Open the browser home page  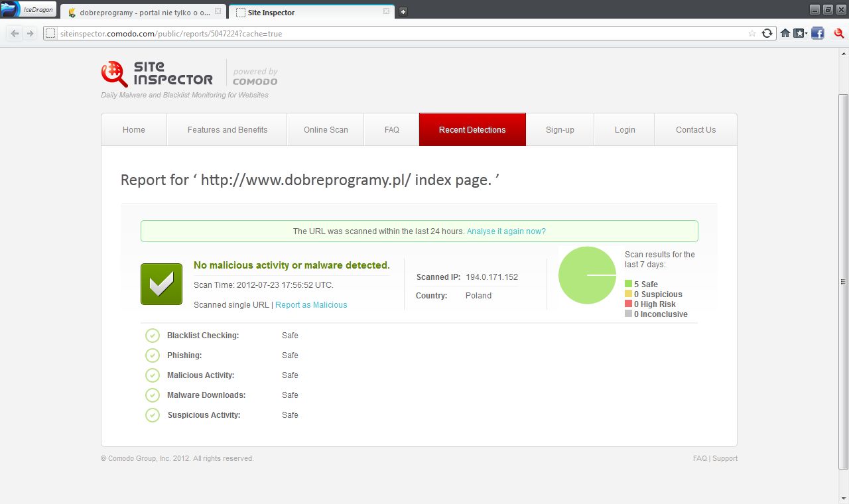coord(785,33)
